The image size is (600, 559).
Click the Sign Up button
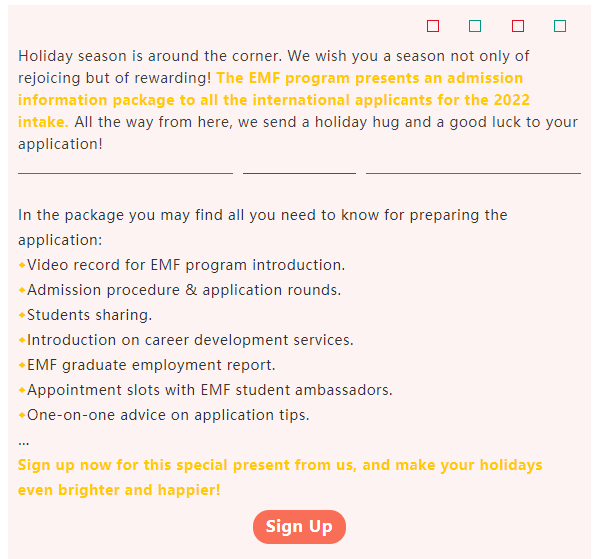pos(299,527)
